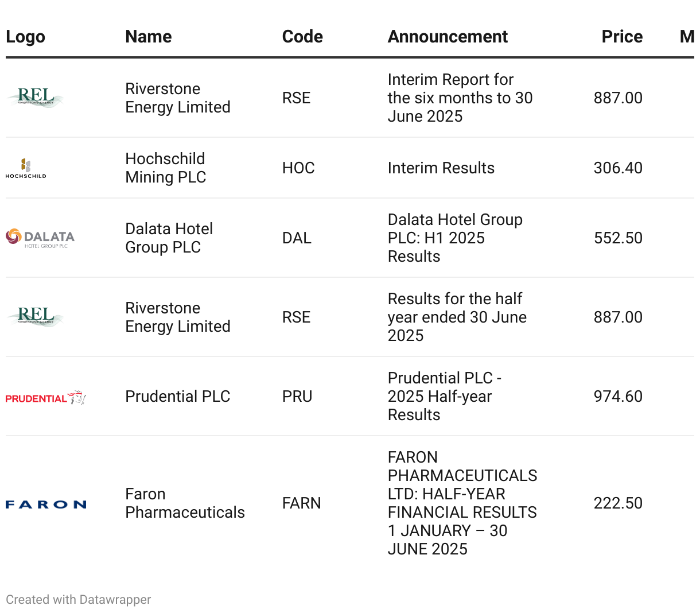Open Dalata H1 2025 Results announcement
This screenshot has width=700, height=613.
455,238
